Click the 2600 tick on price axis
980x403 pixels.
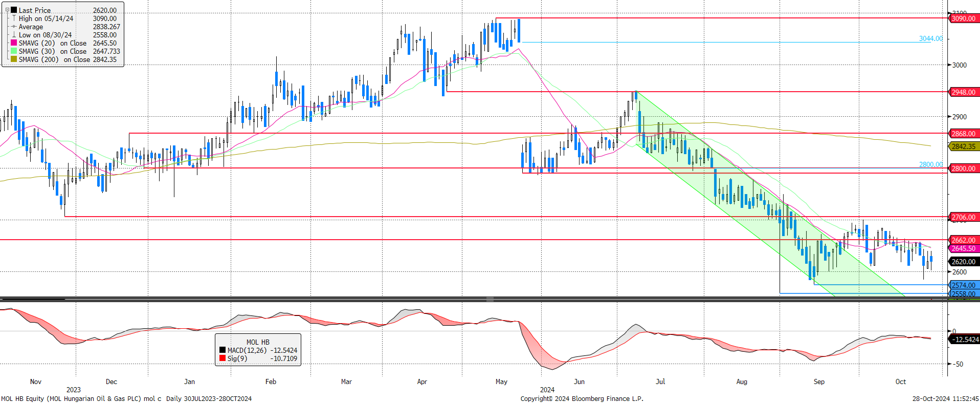[960, 272]
